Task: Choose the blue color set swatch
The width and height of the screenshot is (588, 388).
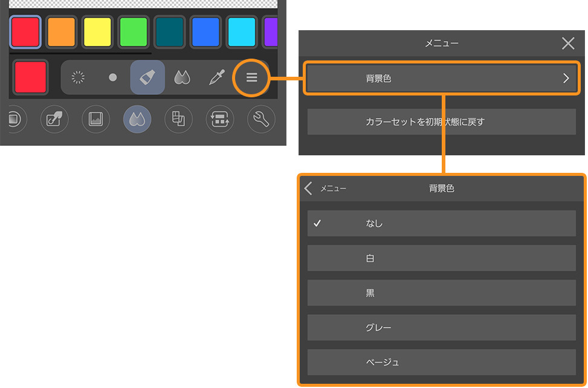Action: point(205,32)
